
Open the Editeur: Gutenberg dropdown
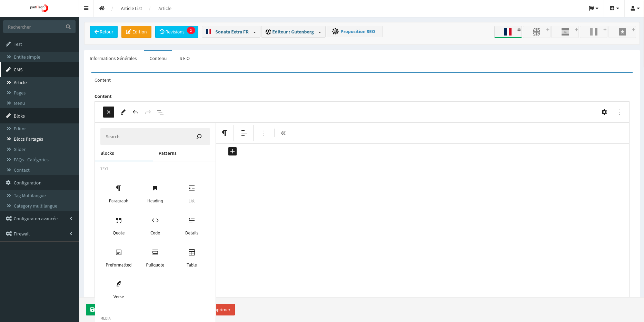click(293, 32)
